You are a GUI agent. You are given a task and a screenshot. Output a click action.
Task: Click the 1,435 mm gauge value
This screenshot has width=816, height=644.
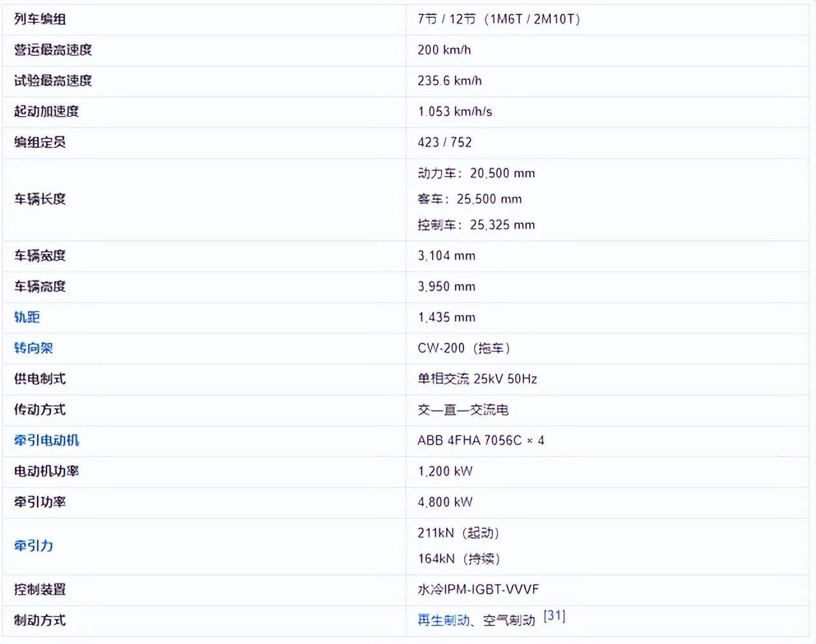(x=446, y=318)
